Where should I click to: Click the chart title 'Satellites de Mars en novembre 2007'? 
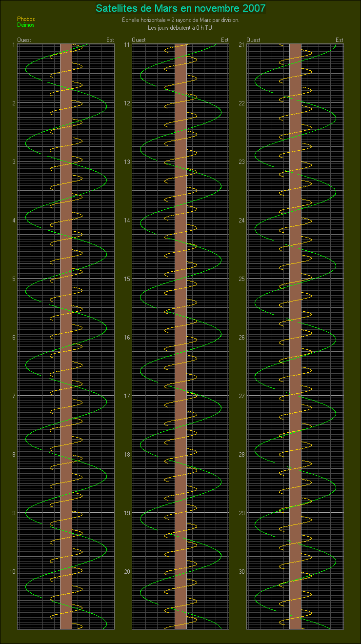[180, 8]
